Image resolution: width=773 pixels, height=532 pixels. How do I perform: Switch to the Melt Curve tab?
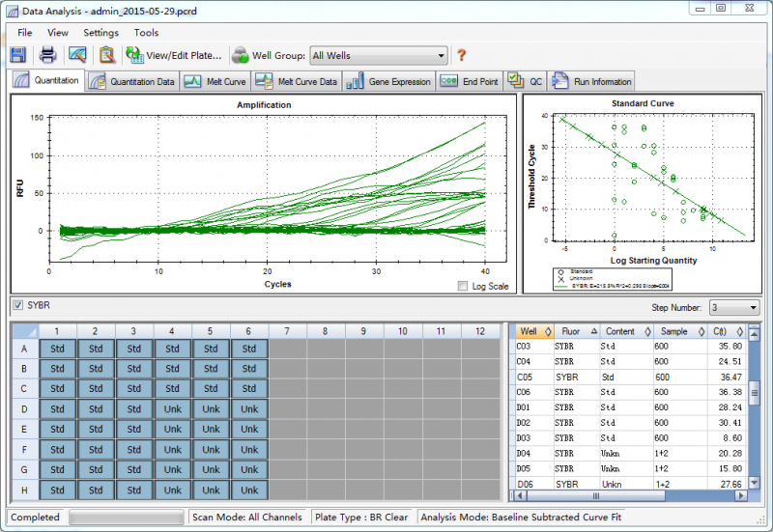pos(216,81)
